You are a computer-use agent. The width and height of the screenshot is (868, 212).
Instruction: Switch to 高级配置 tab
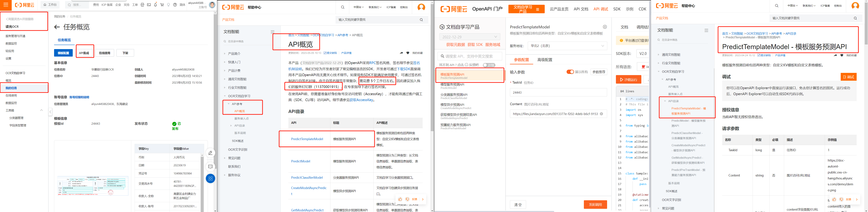[545, 60]
